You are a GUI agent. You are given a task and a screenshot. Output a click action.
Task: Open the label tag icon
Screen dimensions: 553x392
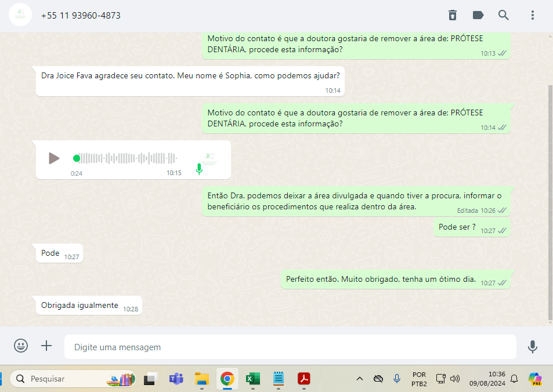(x=478, y=15)
